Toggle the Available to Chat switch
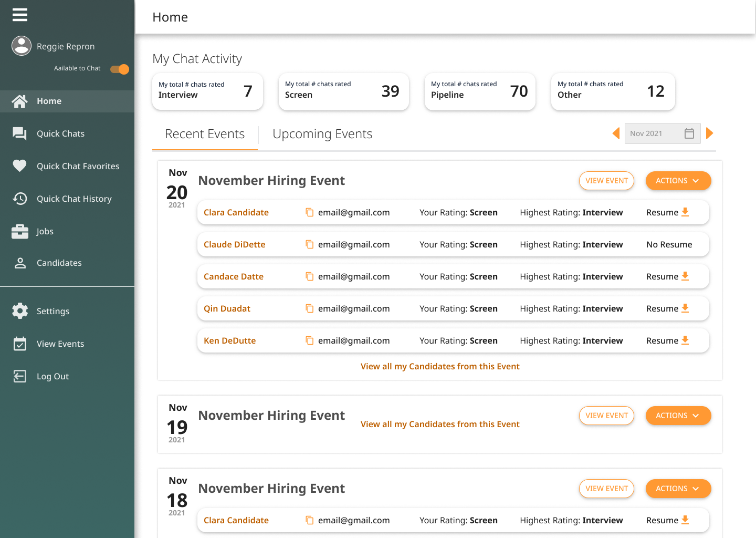Viewport: 756px width, 538px height. click(x=120, y=69)
